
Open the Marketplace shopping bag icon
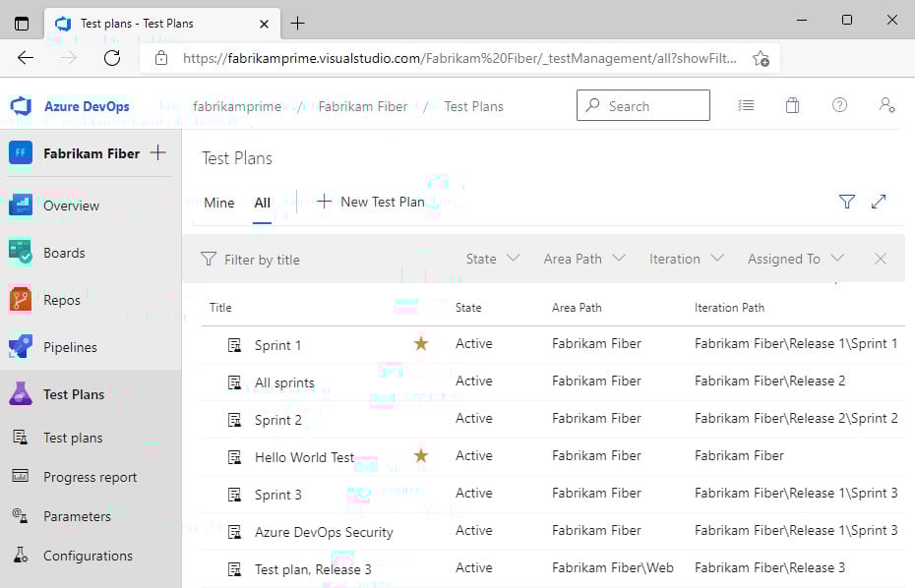click(x=792, y=105)
